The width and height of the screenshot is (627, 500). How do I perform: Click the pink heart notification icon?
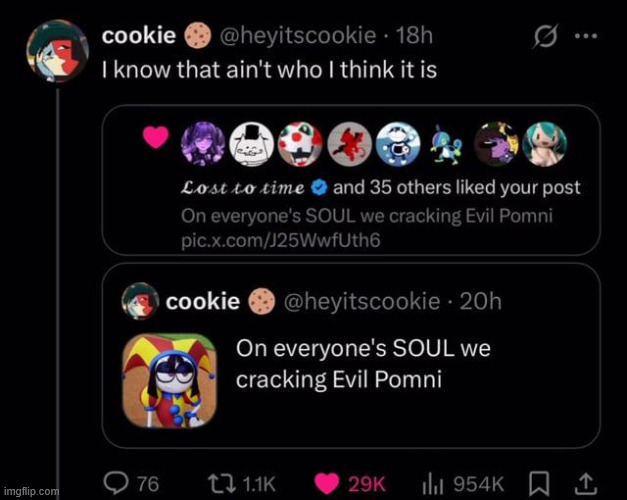point(154,141)
